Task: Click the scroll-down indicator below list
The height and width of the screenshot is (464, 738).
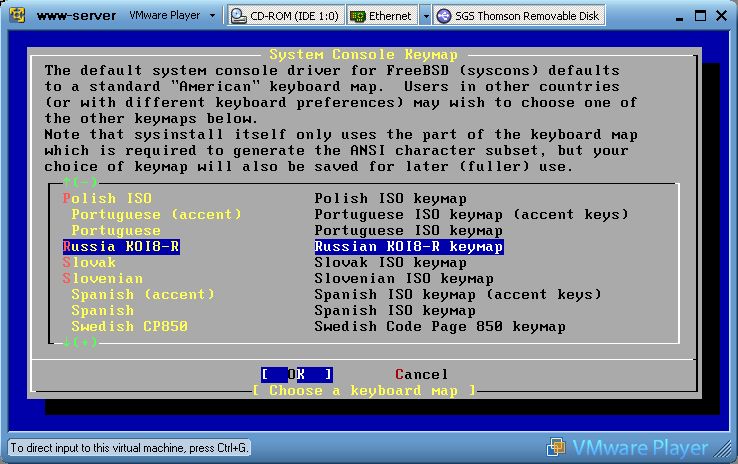Action: tap(80, 342)
